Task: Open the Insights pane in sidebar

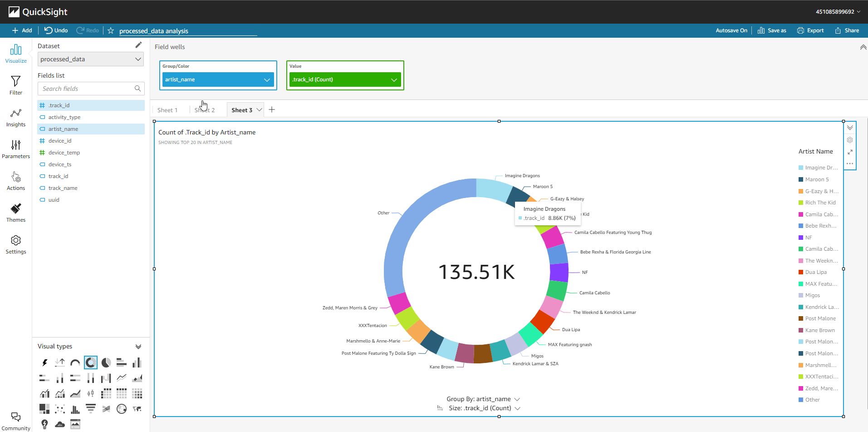Action: [16, 118]
